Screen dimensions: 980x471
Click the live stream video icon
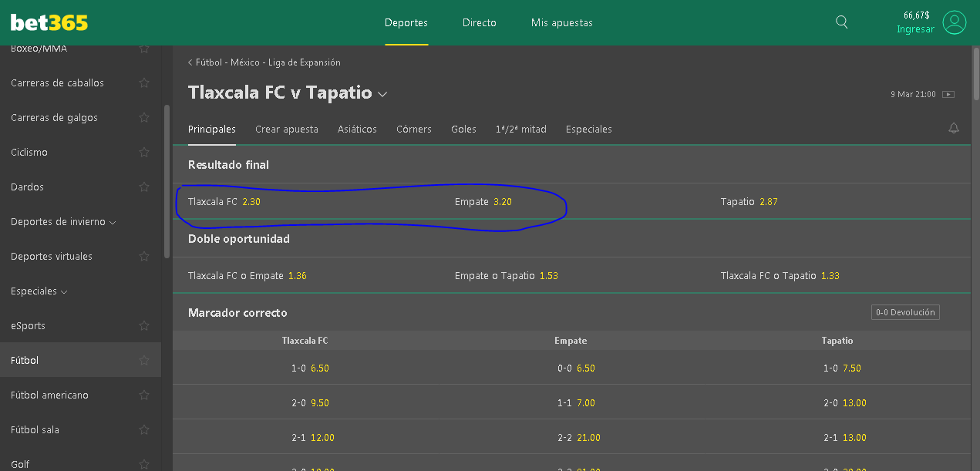click(x=948, y=95)
